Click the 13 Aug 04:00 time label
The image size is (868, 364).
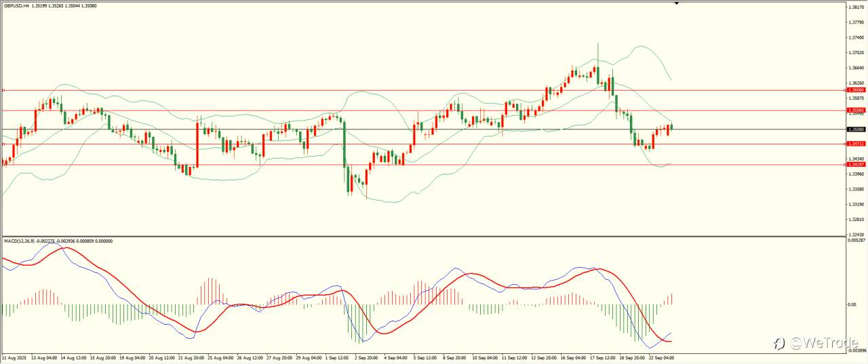click(x=43, y=357)
